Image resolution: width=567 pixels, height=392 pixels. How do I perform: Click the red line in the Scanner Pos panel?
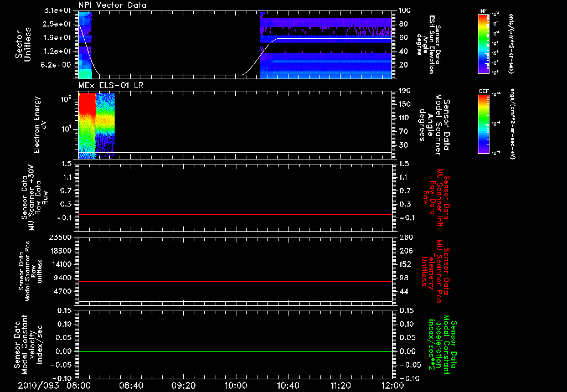pos(235,281)
